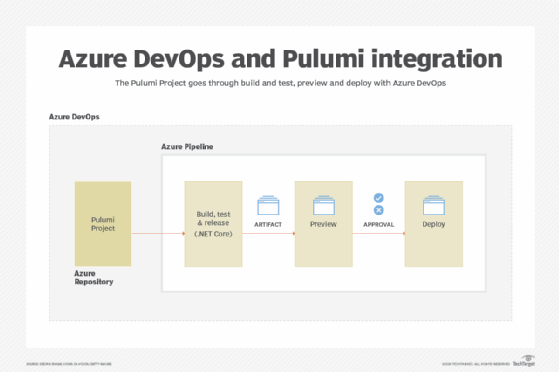Click the source credit line at bottom left
559x372 pixels.
point(69,364)
